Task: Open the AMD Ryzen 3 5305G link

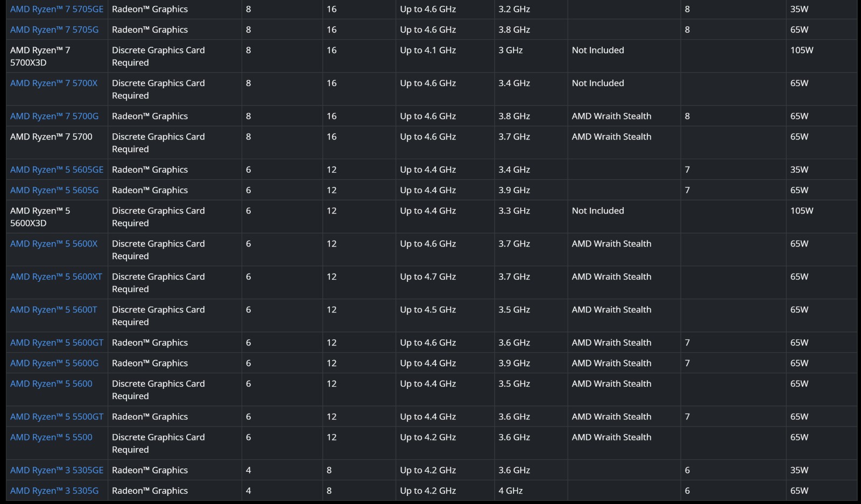Action: [x=54, y=491]
